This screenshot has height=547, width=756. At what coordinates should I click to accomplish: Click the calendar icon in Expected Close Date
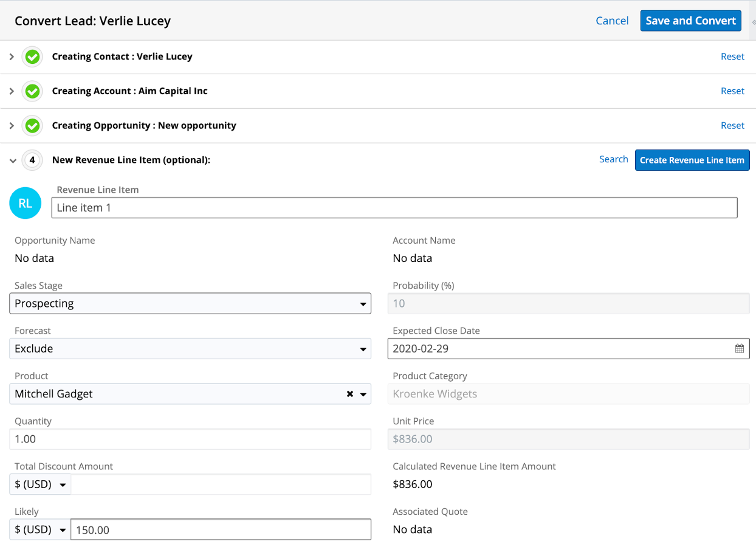coord(739,349)
